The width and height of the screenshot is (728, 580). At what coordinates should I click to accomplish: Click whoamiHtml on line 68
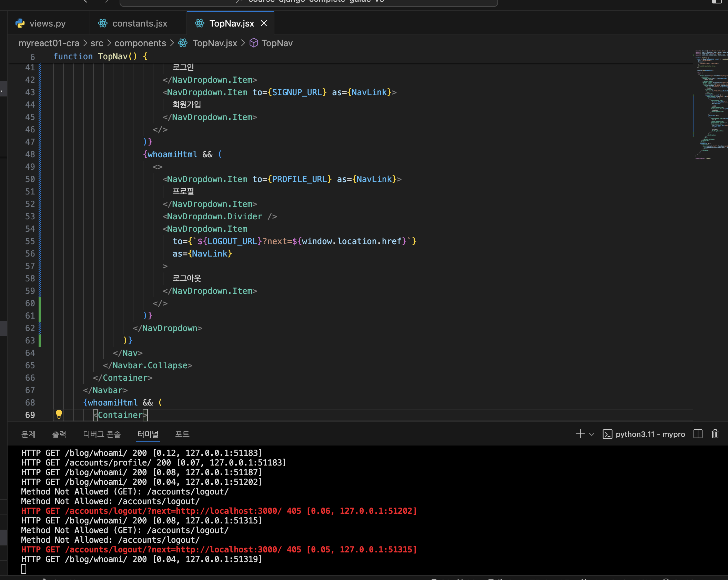[x=113, y=403]
